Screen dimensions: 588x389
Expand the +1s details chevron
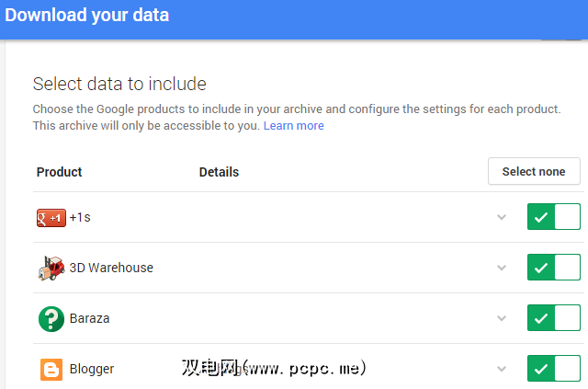tap(502, 217)
